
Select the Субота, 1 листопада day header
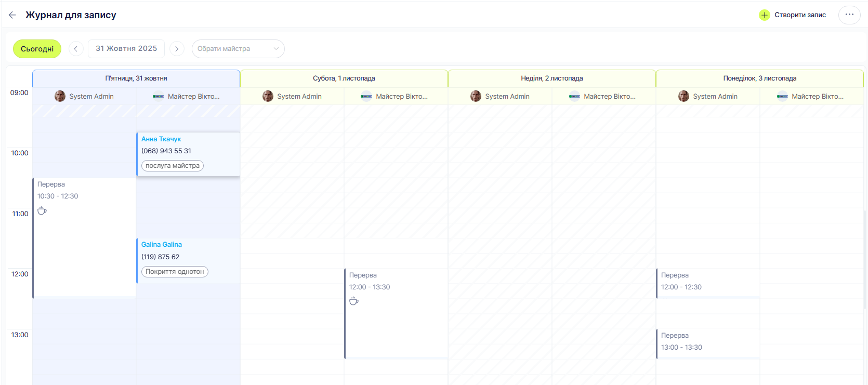click(344, 78)
